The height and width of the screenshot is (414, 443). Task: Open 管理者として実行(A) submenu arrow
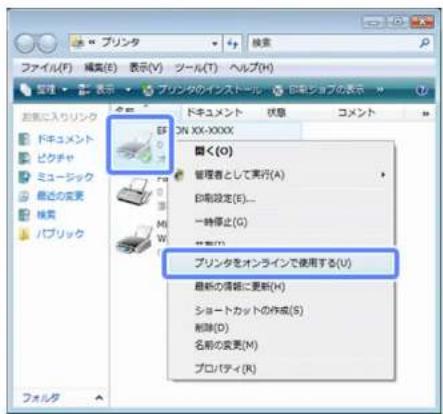[383, 174]
